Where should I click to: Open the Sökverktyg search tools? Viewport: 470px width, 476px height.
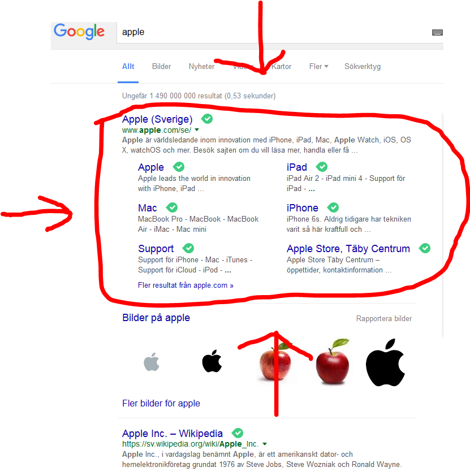click(362, 67)
